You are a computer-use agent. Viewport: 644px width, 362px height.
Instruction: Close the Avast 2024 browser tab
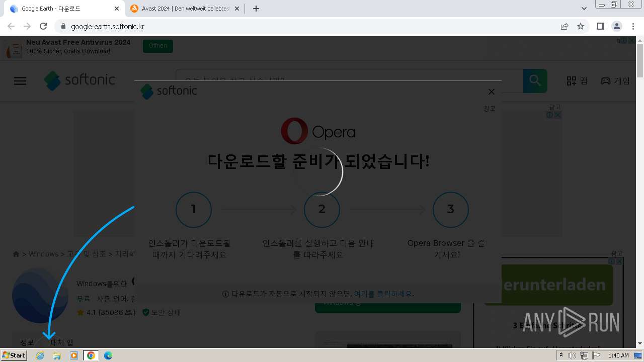(237, 9)
